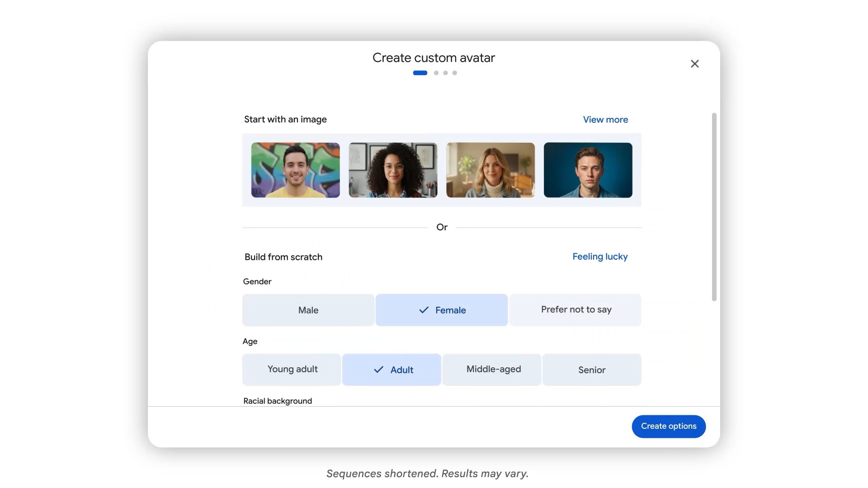Select the Male gender option

(308, 310)
